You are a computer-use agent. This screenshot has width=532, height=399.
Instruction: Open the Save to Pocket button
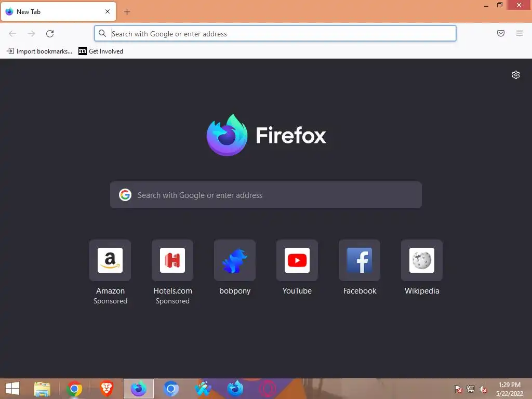click(x=501, y=33)
